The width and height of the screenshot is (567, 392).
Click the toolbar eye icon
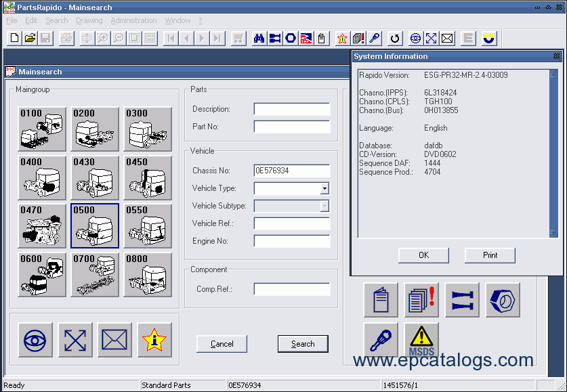tap(415, 38)
